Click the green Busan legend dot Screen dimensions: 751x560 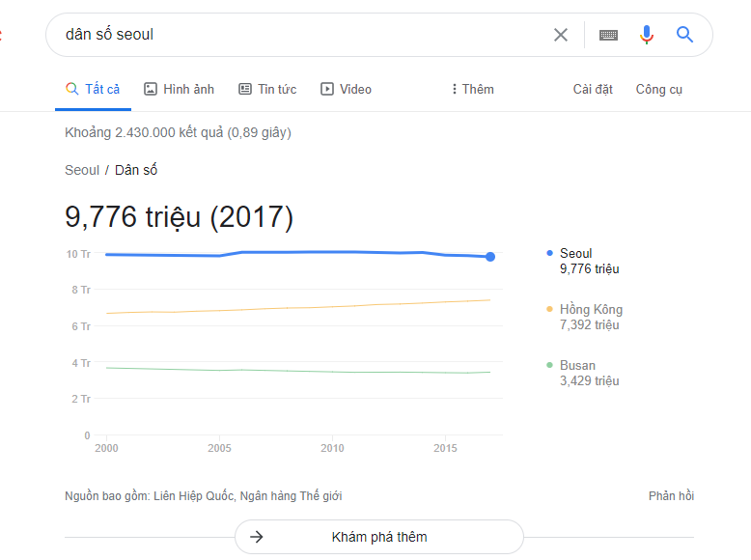pos(549,365)
